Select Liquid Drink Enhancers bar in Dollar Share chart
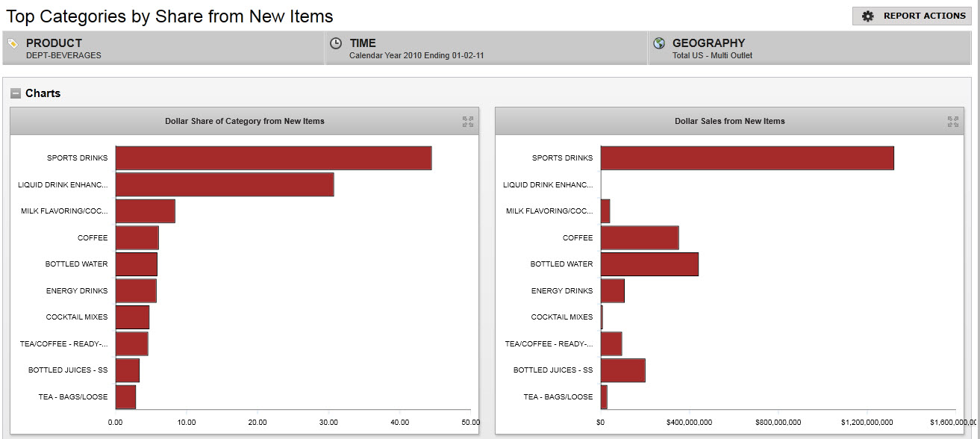Screen dimensions: 980x439 pyautogui.click(x=224, y=184)
